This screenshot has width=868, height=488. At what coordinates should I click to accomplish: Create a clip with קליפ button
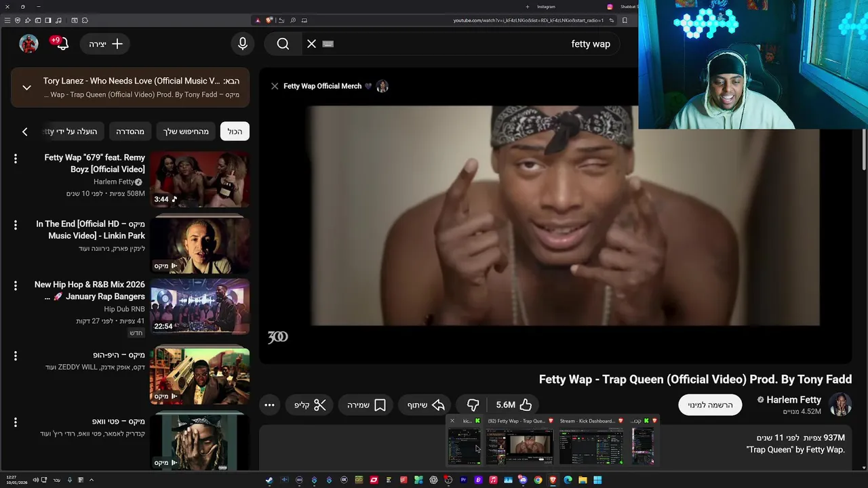click(x=310, y=405)
